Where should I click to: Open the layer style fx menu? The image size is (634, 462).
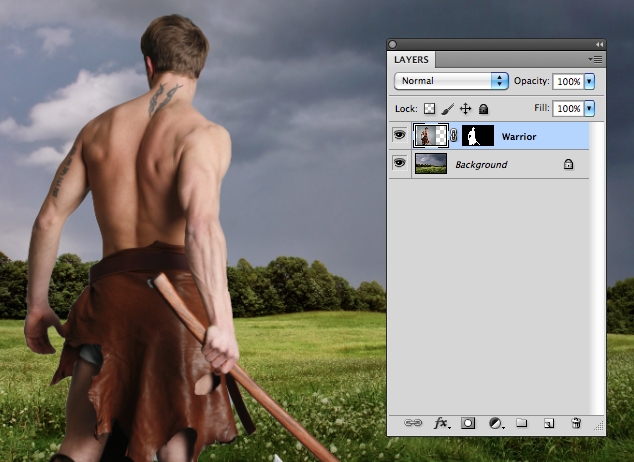(441, 423)
